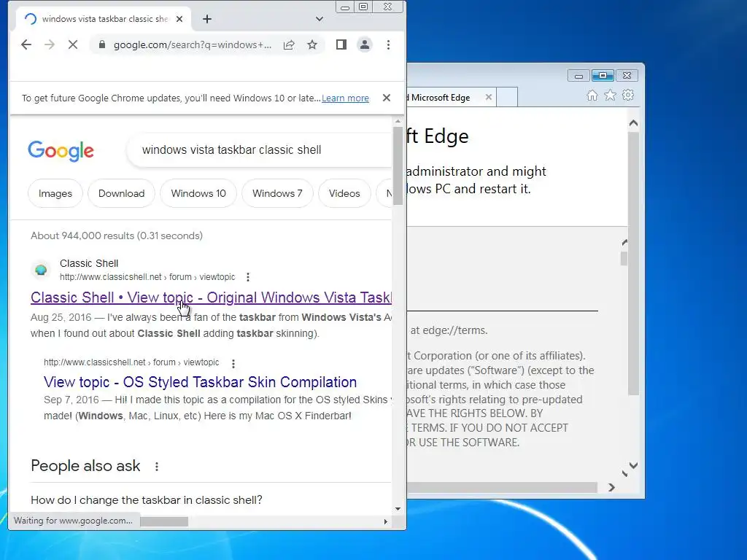
Task: Open Original Windows Vista Taskbar result
Action: pos(211,297)
